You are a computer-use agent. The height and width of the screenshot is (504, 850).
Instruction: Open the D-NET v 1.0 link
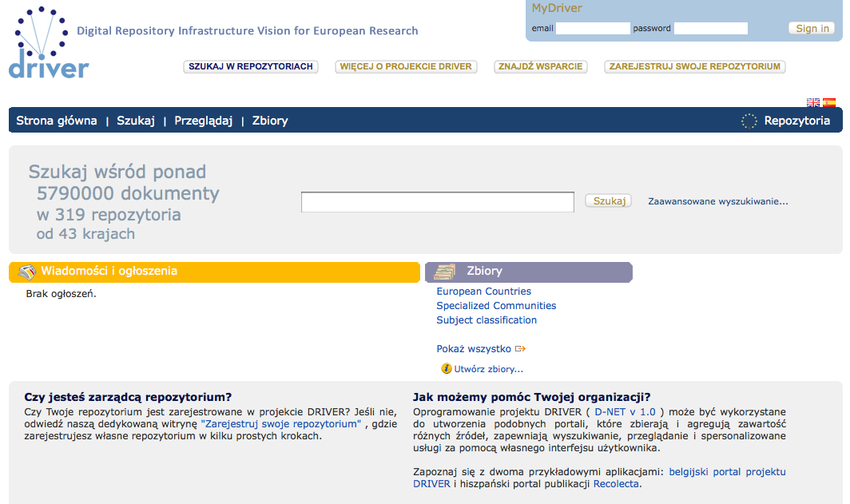click(625, 412)
